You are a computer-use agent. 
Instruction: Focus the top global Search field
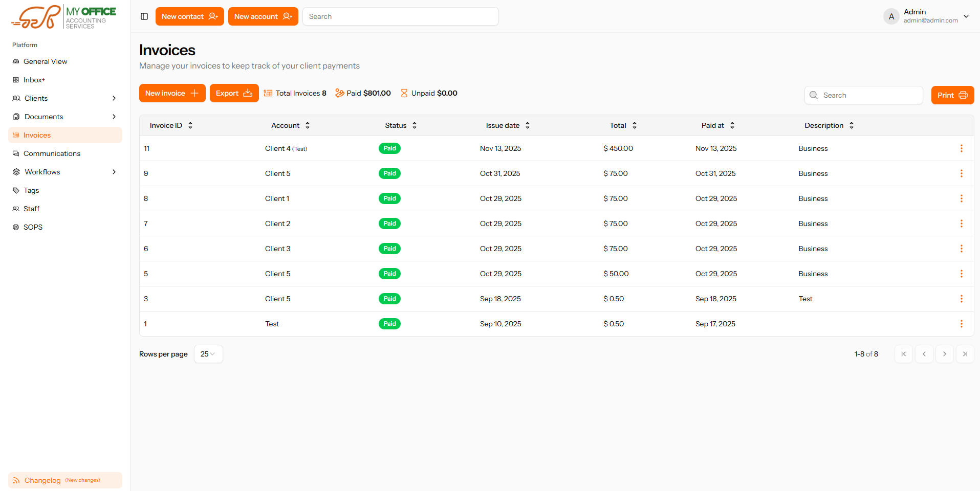click(x=401, y=16)
